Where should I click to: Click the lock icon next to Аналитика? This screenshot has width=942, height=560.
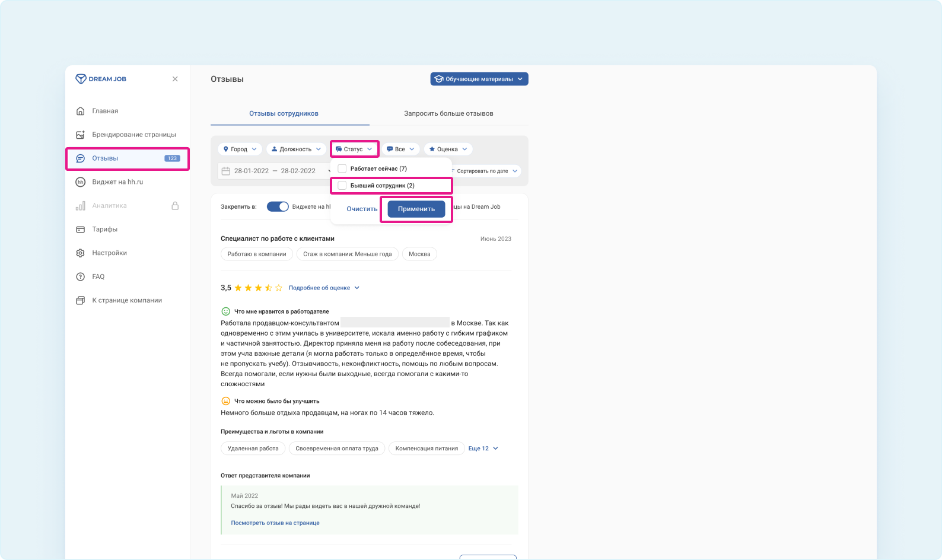[175, 206]
